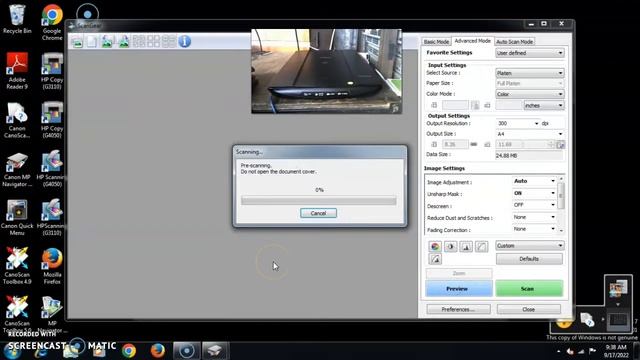The image size is (640, 360).
Task: Open Recycle Bin desktop icon
Action: [17, 19]
